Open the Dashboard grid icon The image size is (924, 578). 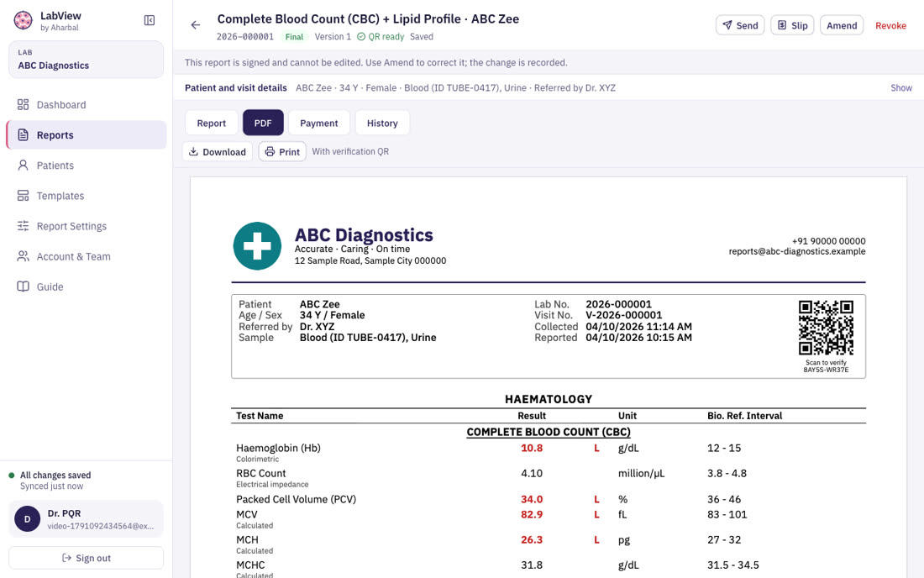[23, 104]
